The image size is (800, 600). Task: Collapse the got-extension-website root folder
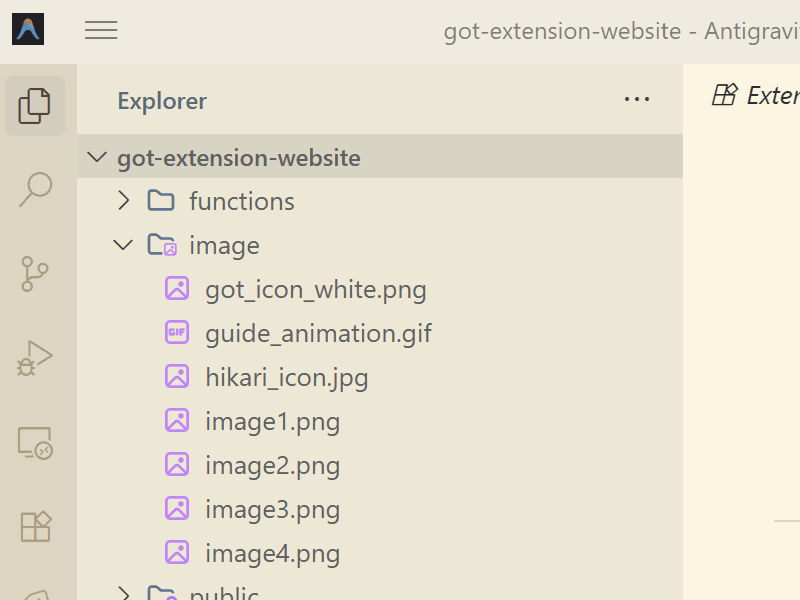[x=96, y=157]
